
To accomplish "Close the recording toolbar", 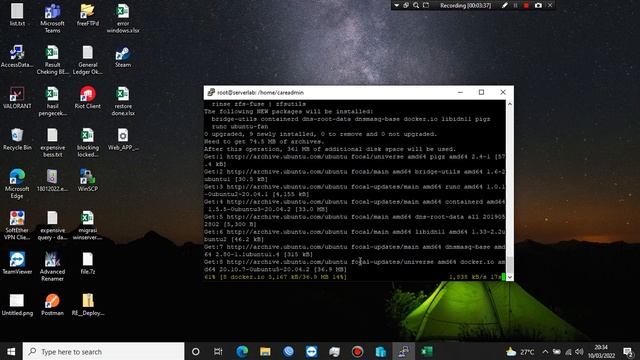I will point(550,5).
